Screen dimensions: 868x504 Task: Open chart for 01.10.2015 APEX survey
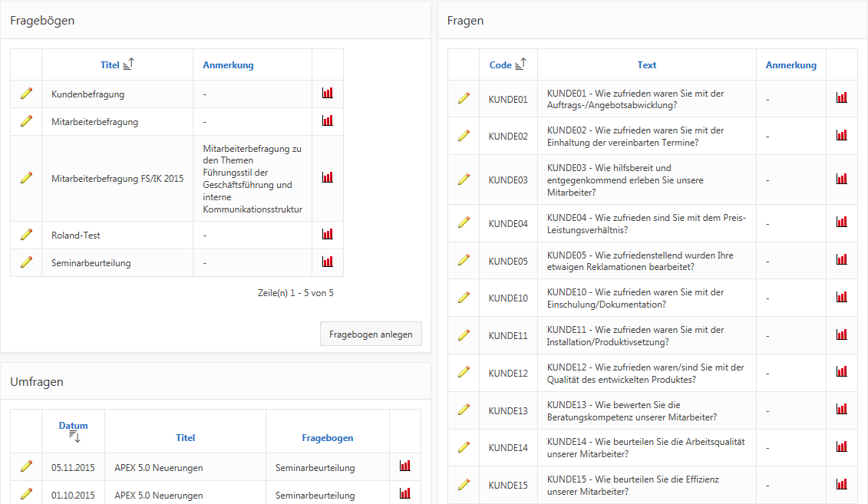click(x=405, y=493)
